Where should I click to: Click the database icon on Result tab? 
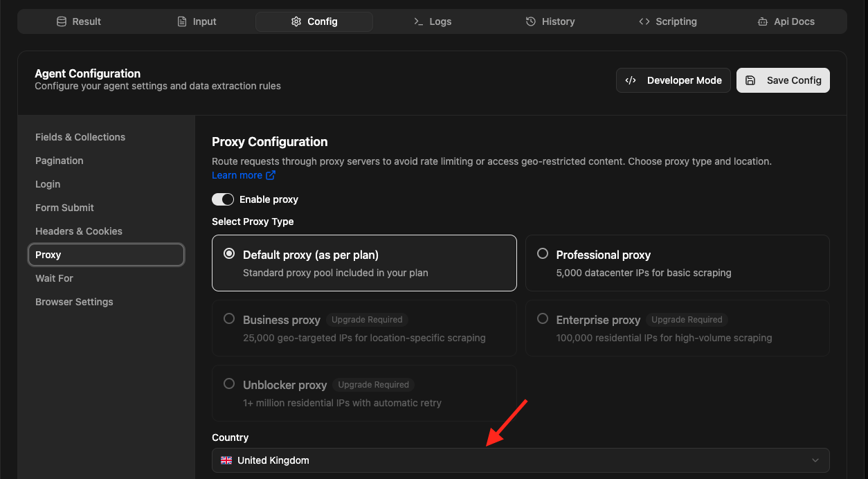coord(62,21)
